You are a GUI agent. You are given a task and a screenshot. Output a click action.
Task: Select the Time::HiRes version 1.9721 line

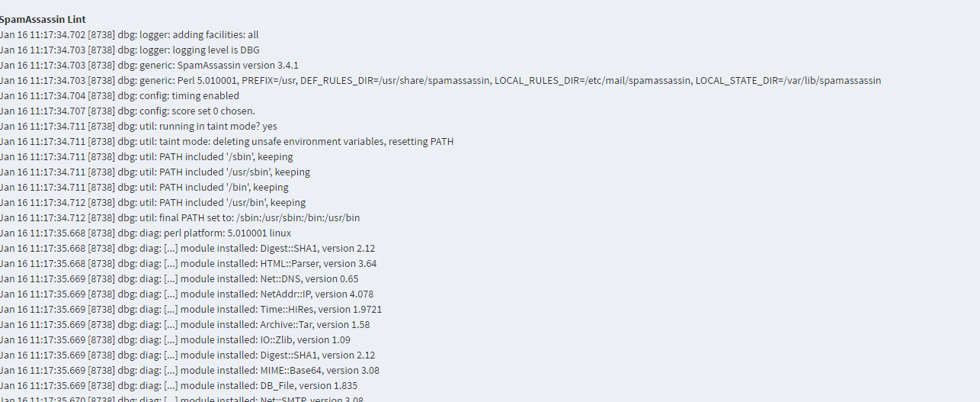coord(191,309)
